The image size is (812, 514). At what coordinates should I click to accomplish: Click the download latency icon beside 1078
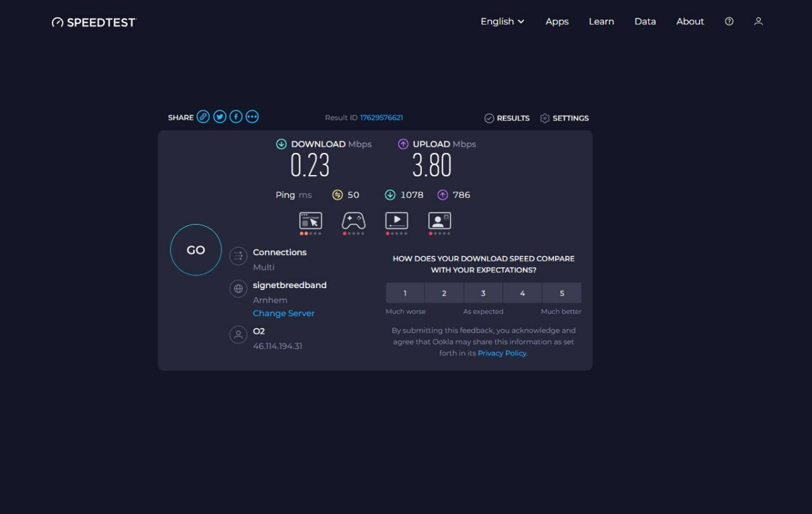[x=390, y=195]
